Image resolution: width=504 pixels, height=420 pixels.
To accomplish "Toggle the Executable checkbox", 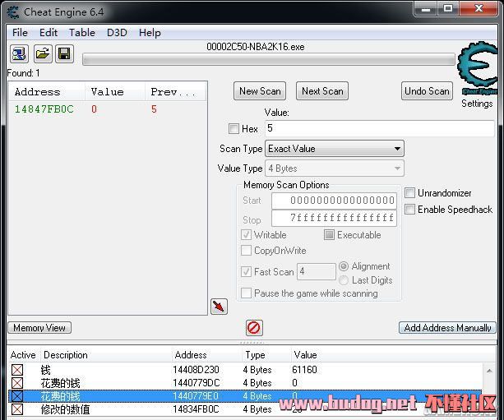I will [x=329, y=234].
